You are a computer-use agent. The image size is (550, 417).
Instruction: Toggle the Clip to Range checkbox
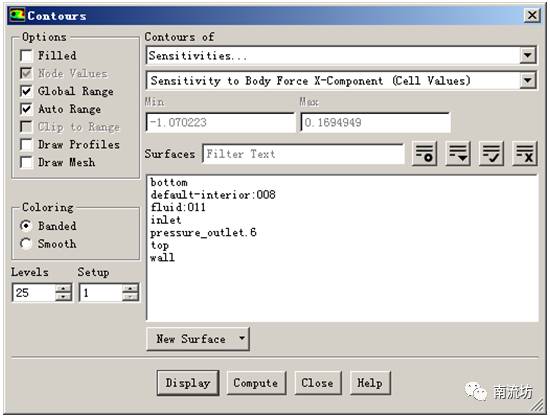tap(27, 127)
